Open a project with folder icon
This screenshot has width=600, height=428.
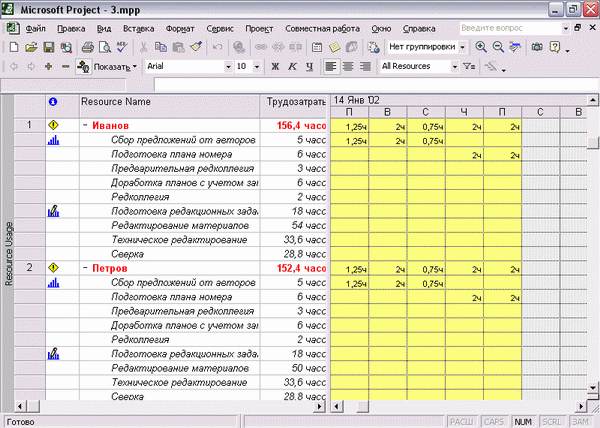[x=31, y=47]
